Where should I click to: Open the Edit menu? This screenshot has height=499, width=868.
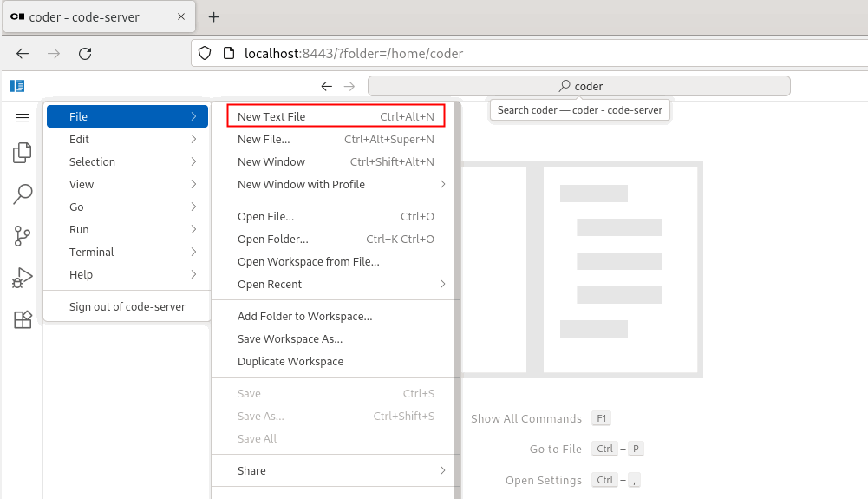127,139
